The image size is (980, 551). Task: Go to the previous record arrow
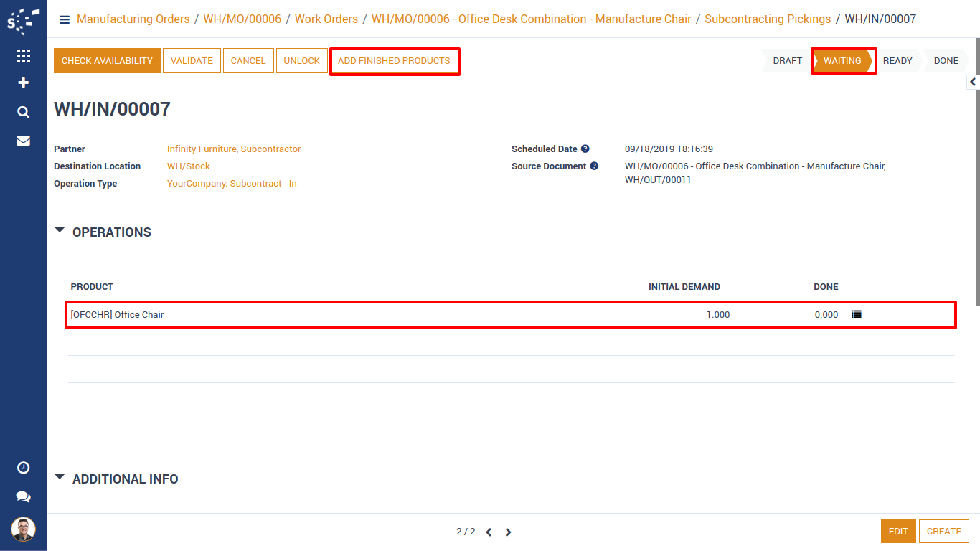point(489,532)
